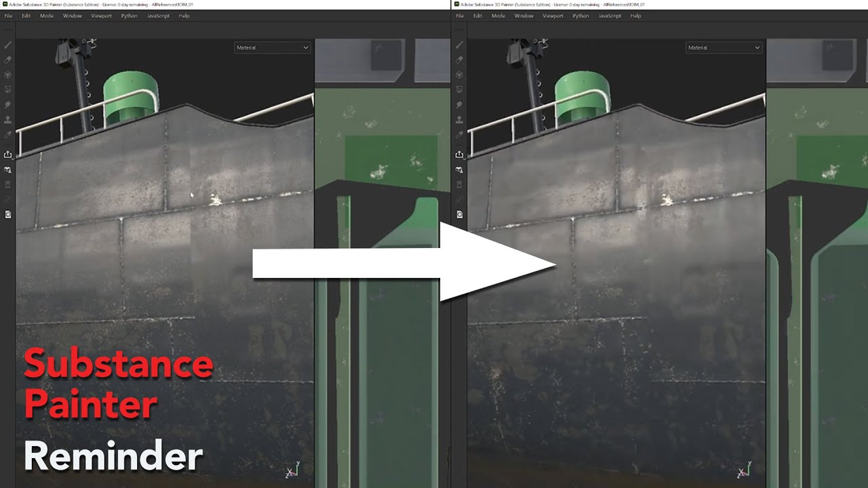868x488 pixels.
Task: Select the Material Picker eyedropper in left window
Action: coord(8,135)
